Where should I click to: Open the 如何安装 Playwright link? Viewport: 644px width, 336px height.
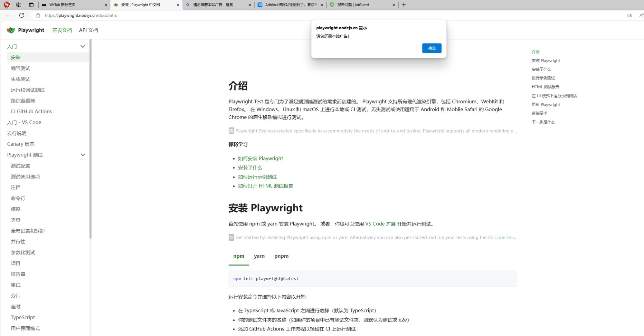tap(260, 158)
